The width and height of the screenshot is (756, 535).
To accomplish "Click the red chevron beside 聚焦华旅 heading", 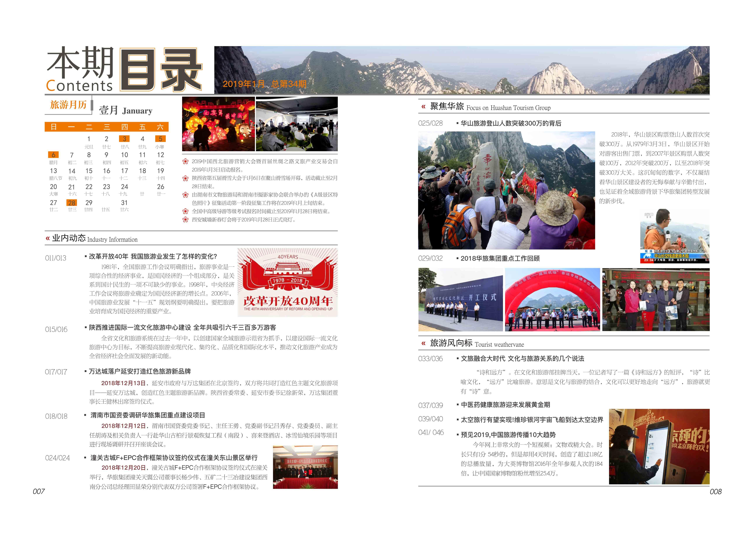I will [423, 107].
